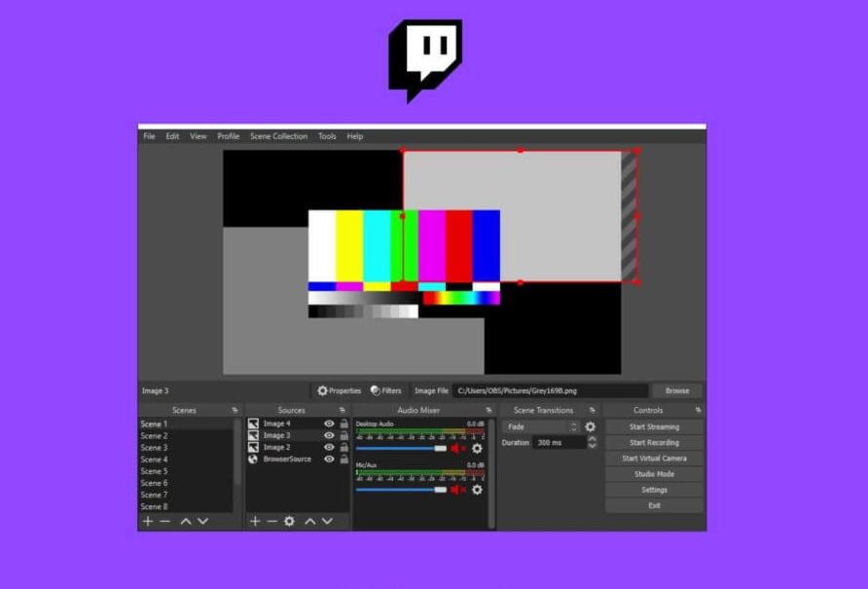The height and width of the screenshot is (589, 868).
Task: Toggle the lock on Image 2 source
Action: tap(344, 447)
